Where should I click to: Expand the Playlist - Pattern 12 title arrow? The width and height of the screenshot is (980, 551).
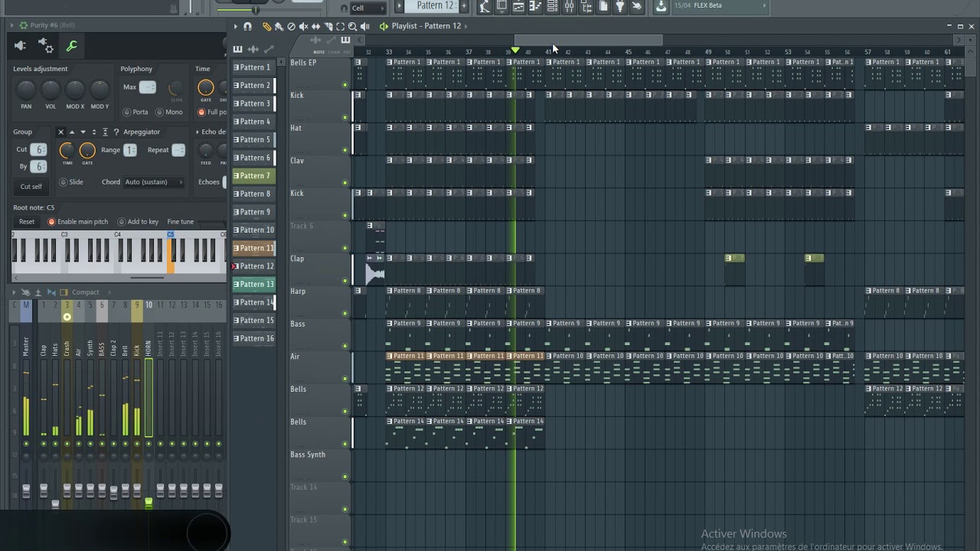click(465, 26)
